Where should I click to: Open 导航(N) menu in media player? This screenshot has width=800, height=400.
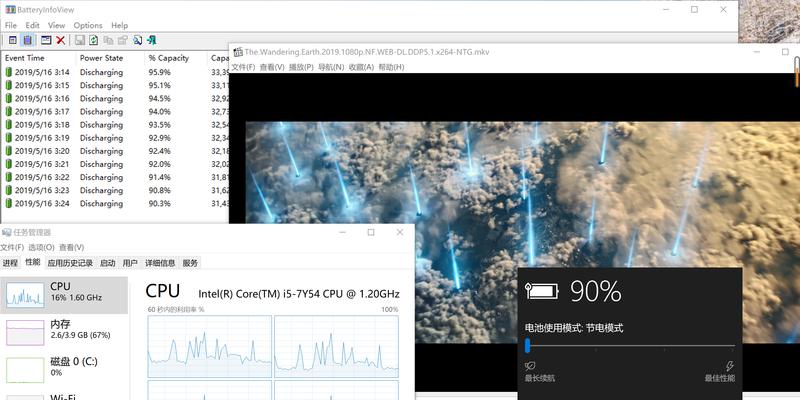point(331,67)
